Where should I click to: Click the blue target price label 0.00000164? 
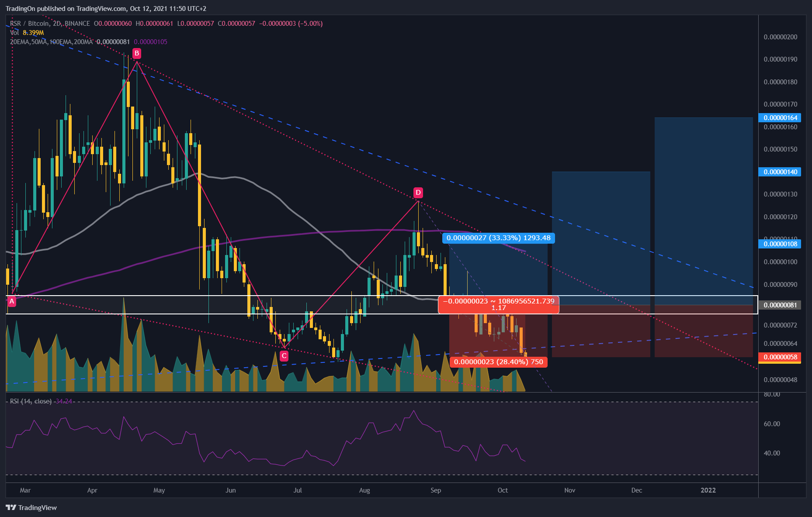click(x=781, y=117)
